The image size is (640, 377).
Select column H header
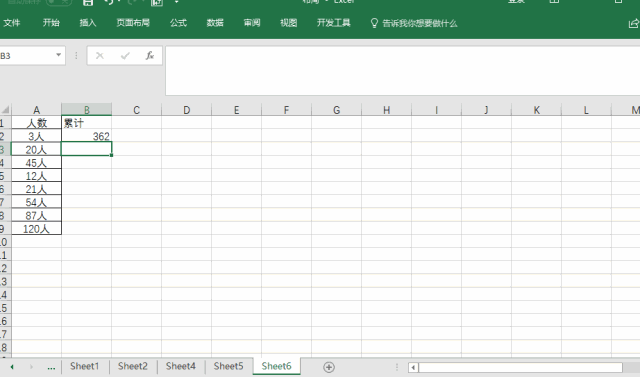point(387,110)
